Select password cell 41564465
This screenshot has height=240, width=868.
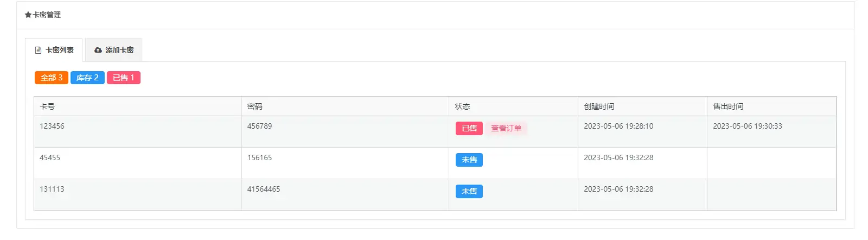(x=264, y=189)
